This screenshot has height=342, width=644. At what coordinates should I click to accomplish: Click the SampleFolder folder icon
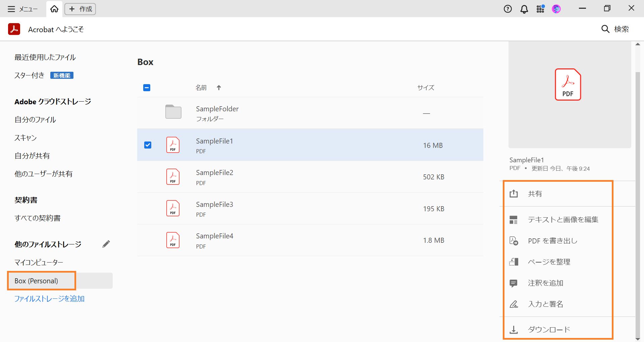click(x=173, y=112)
